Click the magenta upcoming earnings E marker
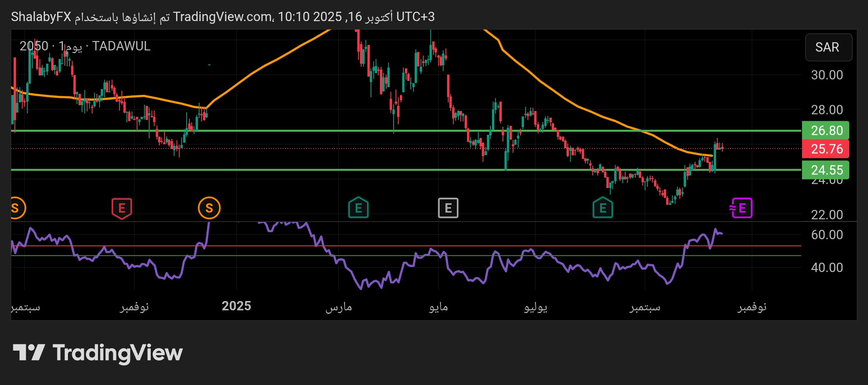Viewport: 868px width, 385px height. coord(741,208)
